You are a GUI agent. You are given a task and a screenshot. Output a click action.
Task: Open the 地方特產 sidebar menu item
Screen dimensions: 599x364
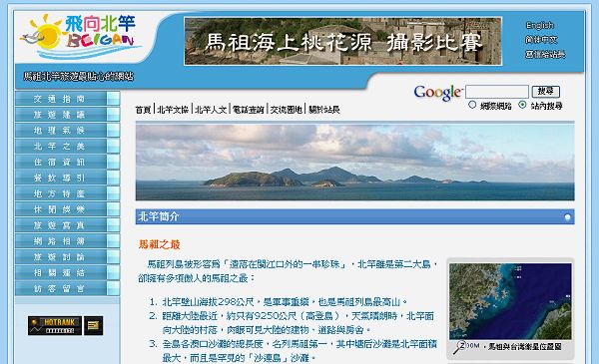(x=61, y=193)
